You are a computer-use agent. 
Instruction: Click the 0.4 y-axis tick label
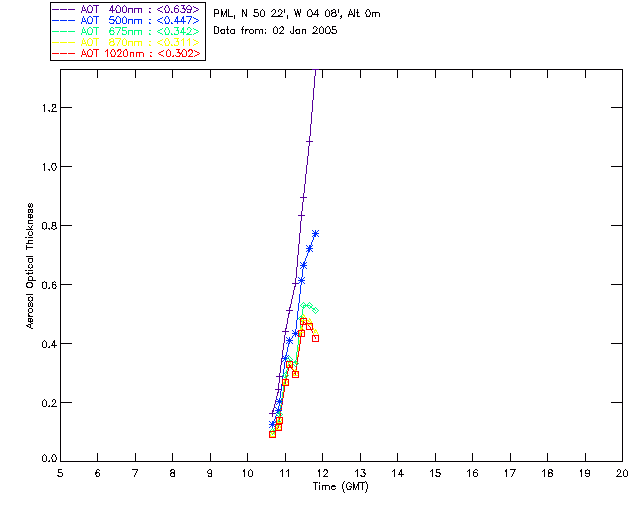tap(49, 344)
